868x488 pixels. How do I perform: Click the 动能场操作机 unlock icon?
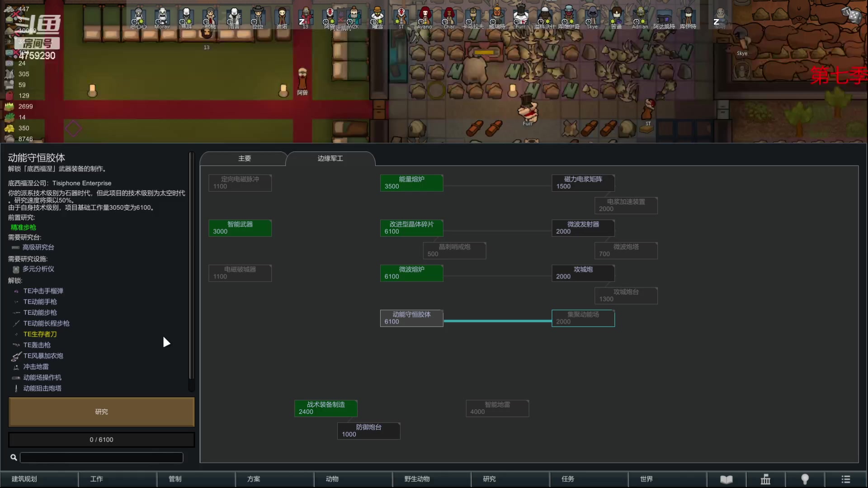point(16,378)
